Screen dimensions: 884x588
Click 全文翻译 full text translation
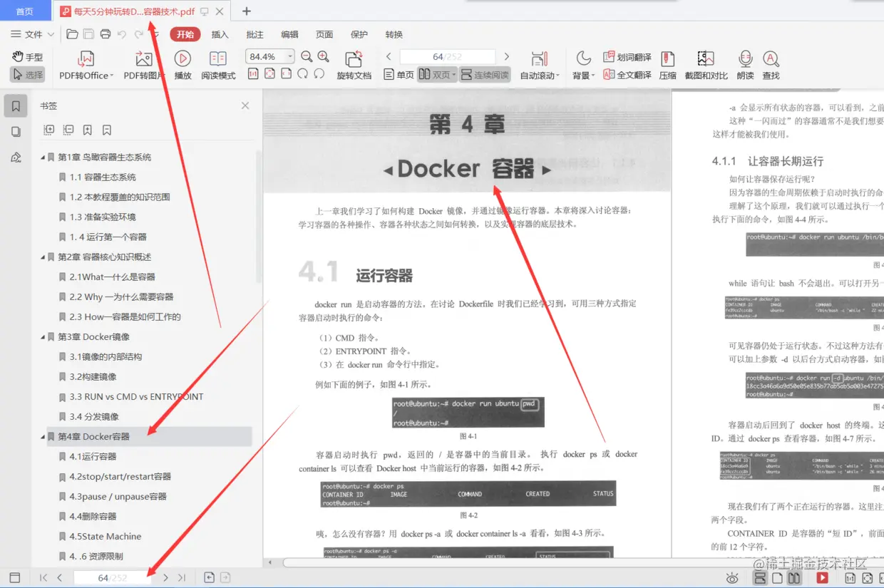pyautogui.click(x=627, y=75)
